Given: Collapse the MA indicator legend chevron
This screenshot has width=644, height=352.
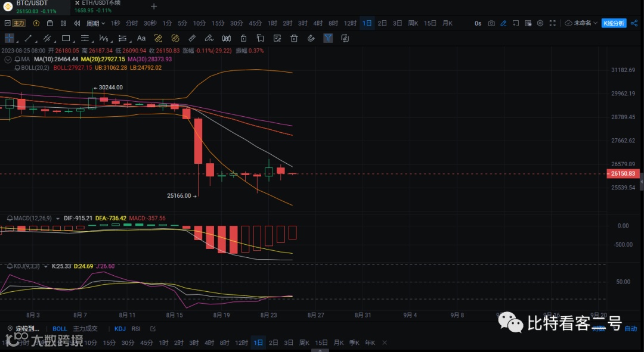Looking at the screenshot, I should 7,60.
